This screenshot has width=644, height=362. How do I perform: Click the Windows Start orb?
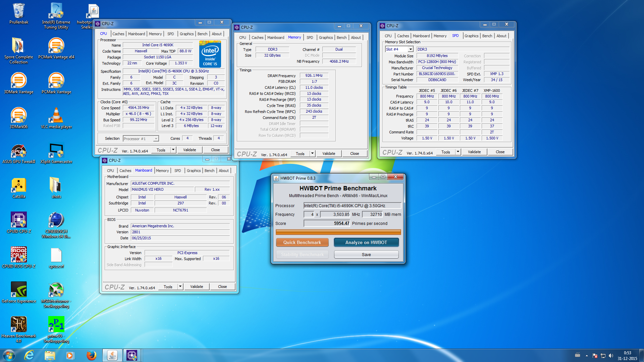[9, 355]
